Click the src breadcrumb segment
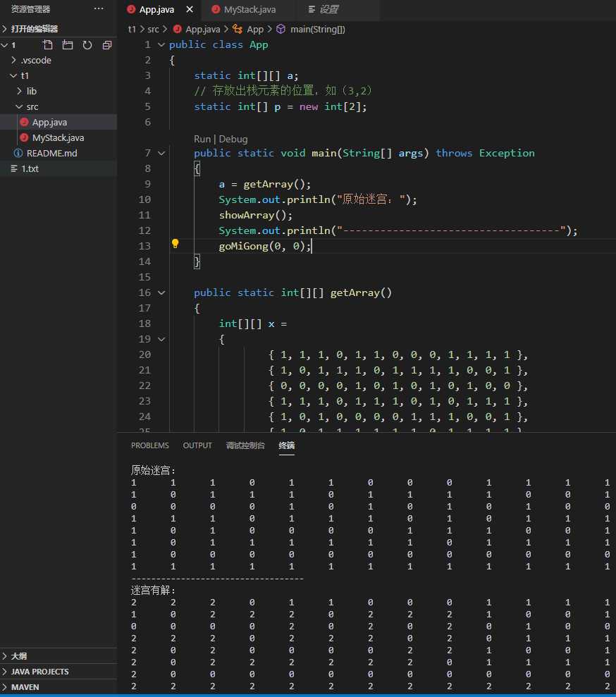The height and width of the screenshot is (697, 616). 154,30
